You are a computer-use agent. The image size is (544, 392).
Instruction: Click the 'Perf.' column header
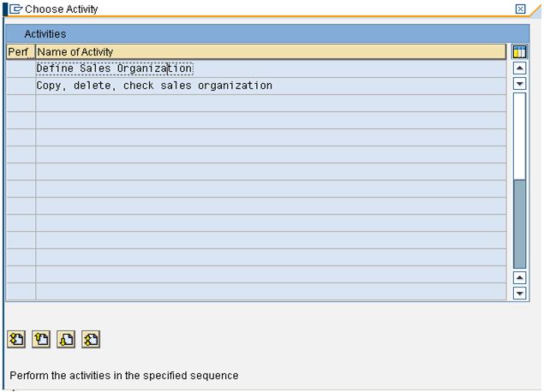point(19,52)
